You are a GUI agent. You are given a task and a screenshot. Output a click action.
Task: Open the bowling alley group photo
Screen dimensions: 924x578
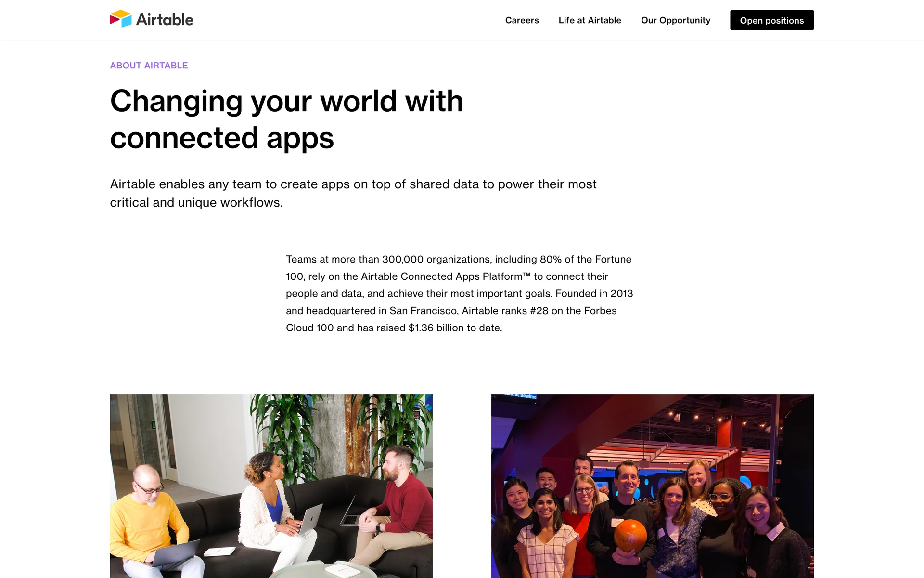(652, 486)
